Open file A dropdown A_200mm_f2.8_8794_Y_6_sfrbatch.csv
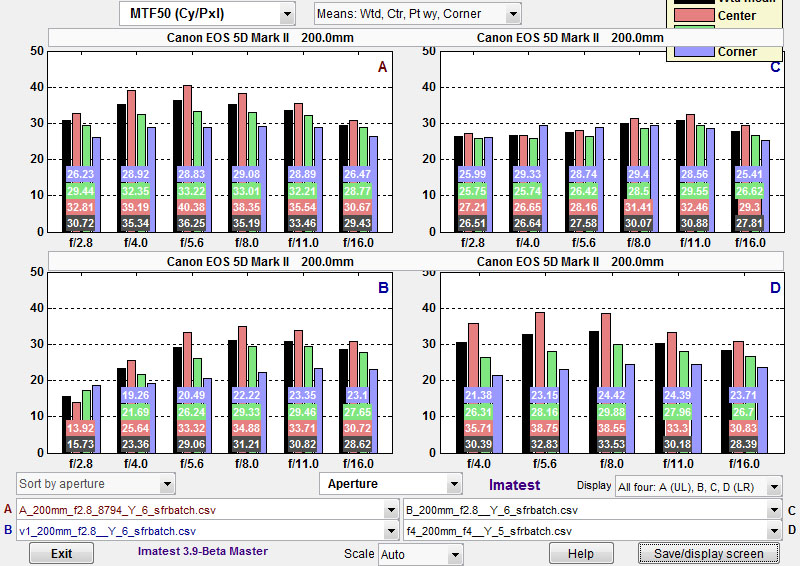Screen dimensions: 800x566 click(207, 510)
